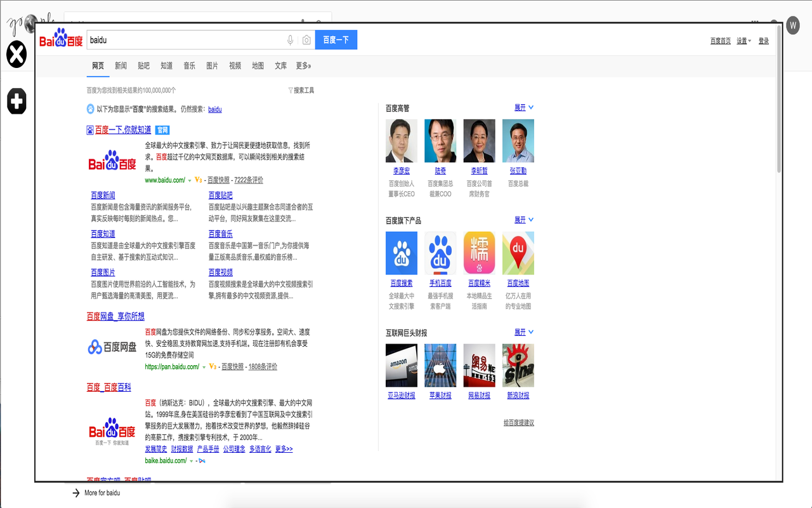This screenshot has width=812, height=508.
Task: Click the photo of 李昕晳
Action: 479,141
